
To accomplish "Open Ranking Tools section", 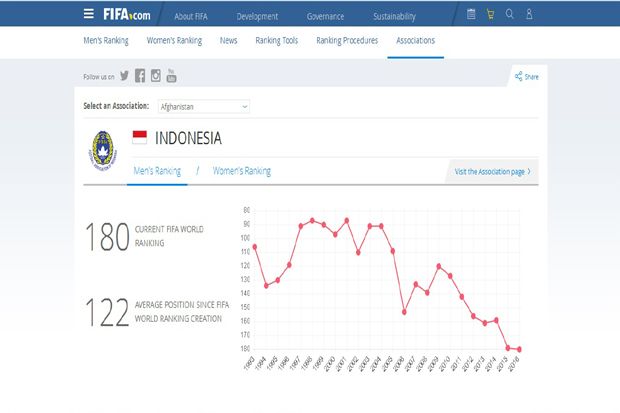I will [x=277, y=40].
